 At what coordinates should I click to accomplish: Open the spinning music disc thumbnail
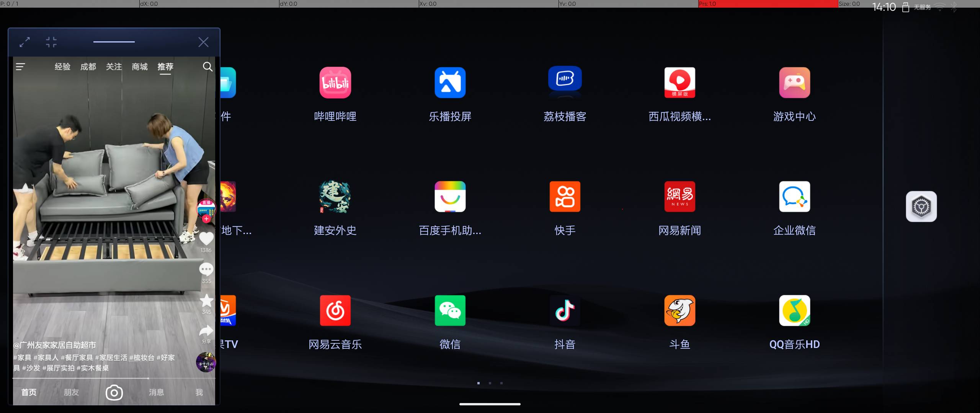pyautogui.click(x=206, y=362)
